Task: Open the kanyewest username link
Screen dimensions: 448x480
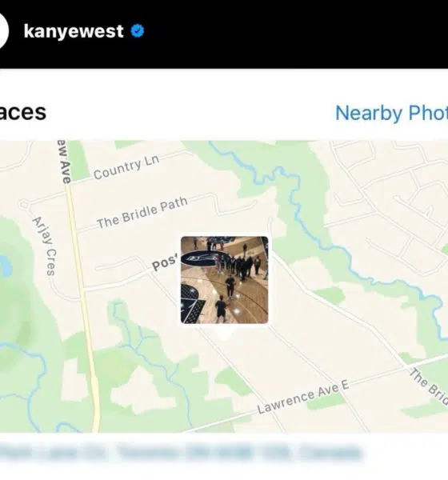Action: point(74,31)
